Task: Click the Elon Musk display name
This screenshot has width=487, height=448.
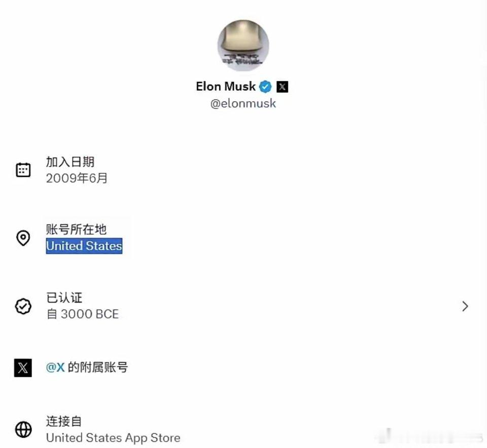Action: pyautogui.click(x=226, y=86)
